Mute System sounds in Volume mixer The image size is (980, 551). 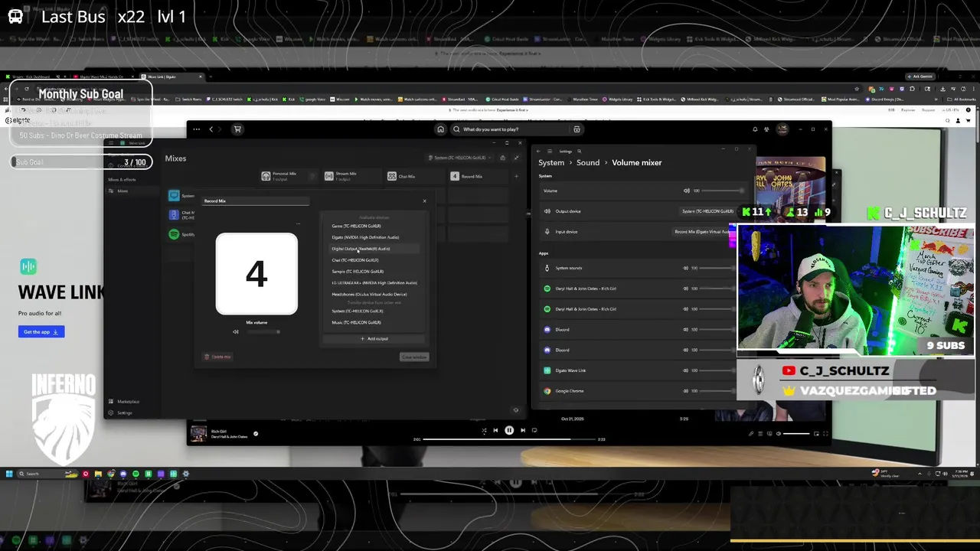click(x=685, y=269)
